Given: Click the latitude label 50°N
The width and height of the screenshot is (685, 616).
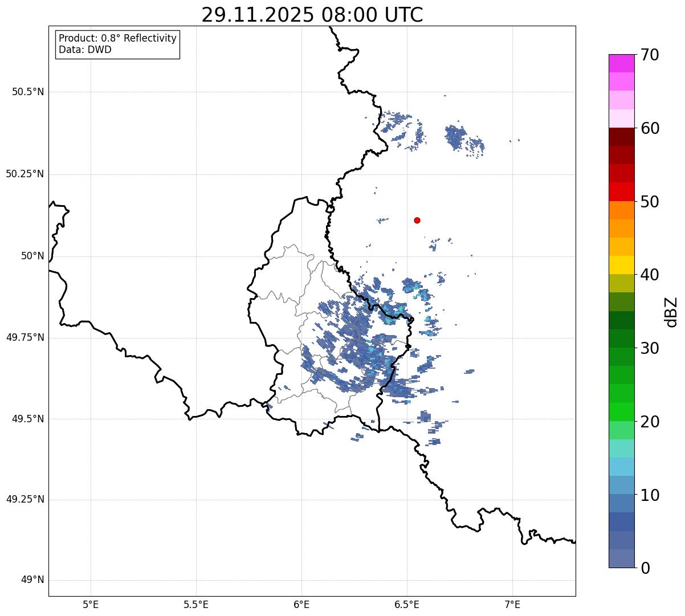Looking at the screenshot, I should point(32,256).
